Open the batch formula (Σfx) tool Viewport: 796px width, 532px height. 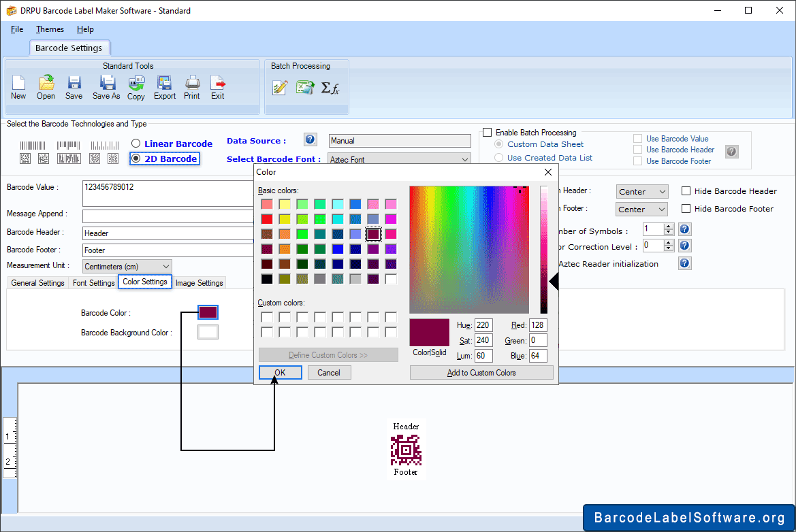tap(330, 88)
